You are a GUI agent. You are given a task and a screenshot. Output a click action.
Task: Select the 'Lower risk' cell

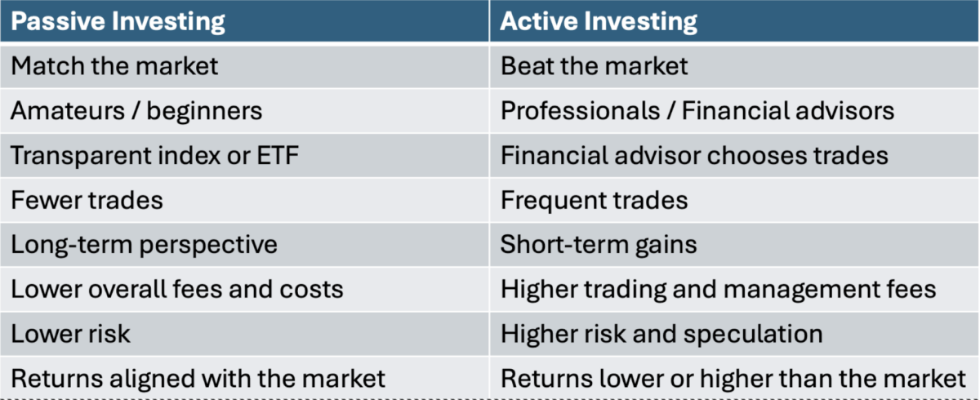tap(244, 334)
